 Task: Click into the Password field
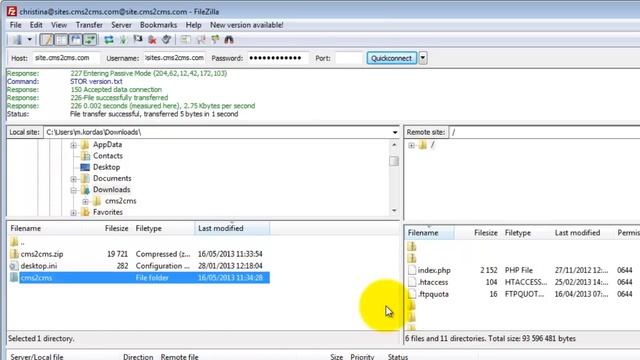(278, 58)
